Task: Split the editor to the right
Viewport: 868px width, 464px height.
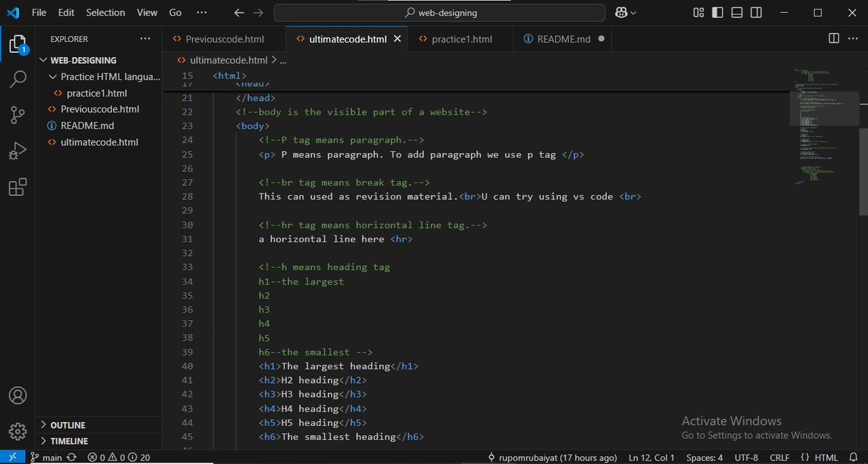Action: [834, 39]
